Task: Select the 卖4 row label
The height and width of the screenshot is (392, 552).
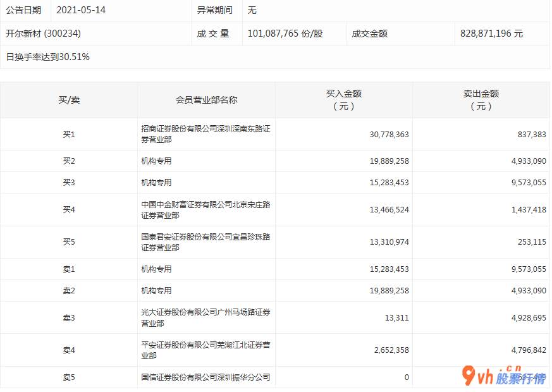Action: point(69,350)
